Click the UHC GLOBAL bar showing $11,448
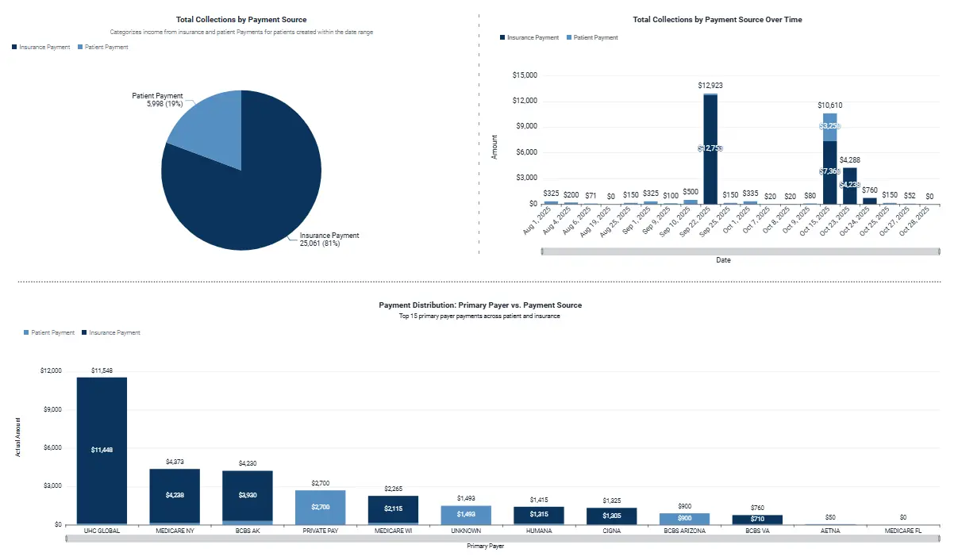Screen dimensions: 958x560 (x=102, y=450)
